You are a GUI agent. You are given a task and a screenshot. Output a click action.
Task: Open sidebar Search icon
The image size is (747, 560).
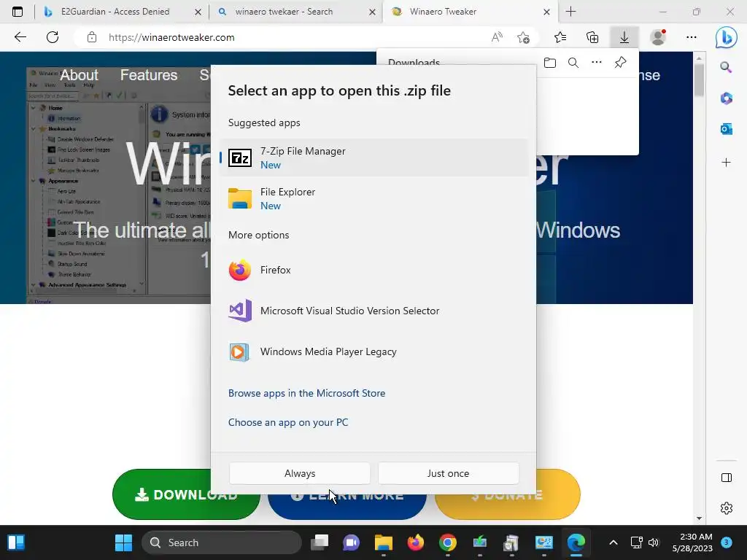point(726,67)
